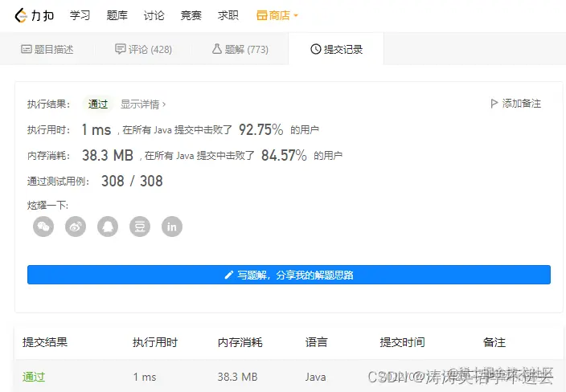
Task: Go to the 讨论 section
Action: pyautogui.click(x=154, y=15)
